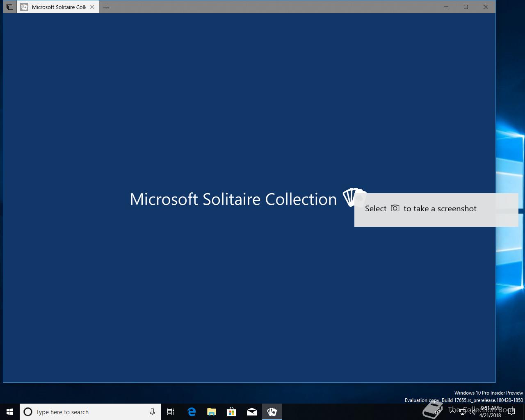525x420 pixels.
Task: Show hidden tray icons with the chevron
Action: pyautogui.click(x=452, y=411)
